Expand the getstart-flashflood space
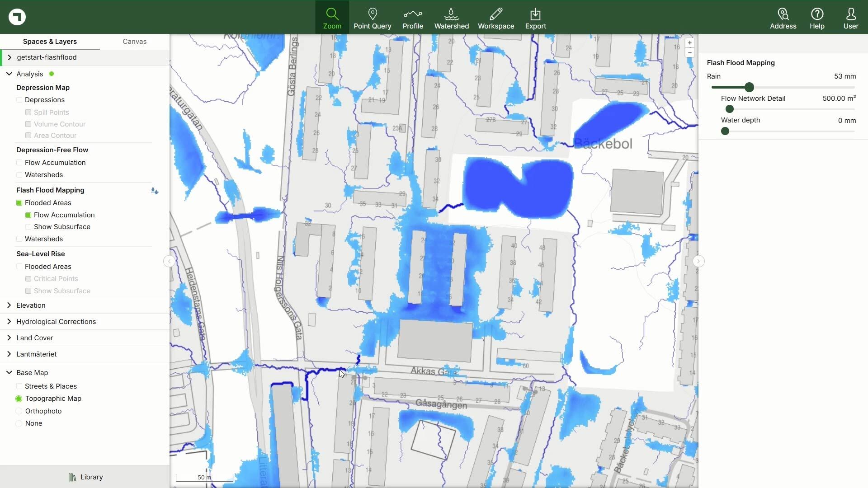This screenshot has height=488, width=868. coord(9,57)
